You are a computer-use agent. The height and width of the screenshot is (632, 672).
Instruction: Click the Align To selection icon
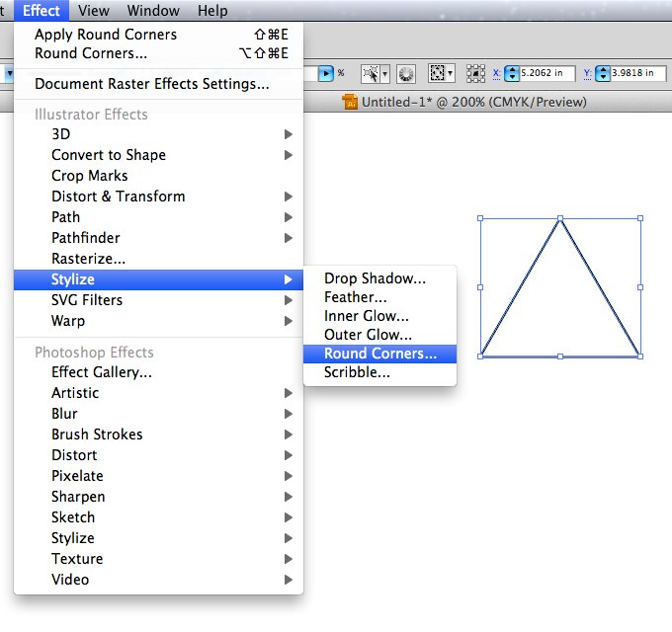pyautogui.click(x=435, y=74)
